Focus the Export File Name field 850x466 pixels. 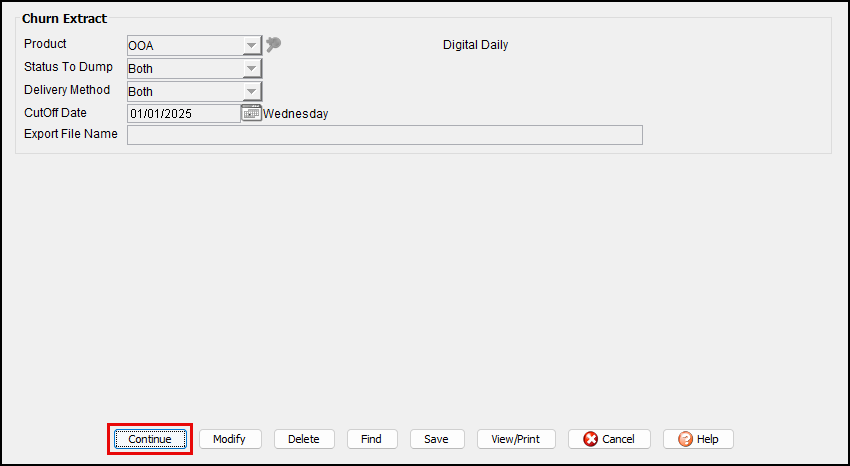click(x=384, y=135)
